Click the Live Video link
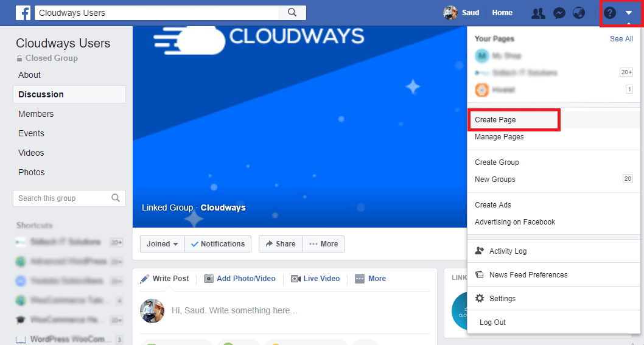Viewport: 644px width, 345px height. pos(321,279)
